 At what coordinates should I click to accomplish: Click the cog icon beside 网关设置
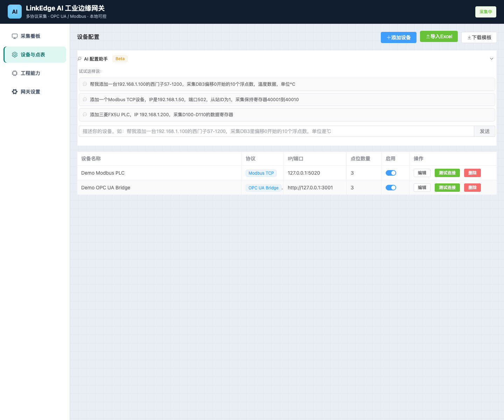15,92
